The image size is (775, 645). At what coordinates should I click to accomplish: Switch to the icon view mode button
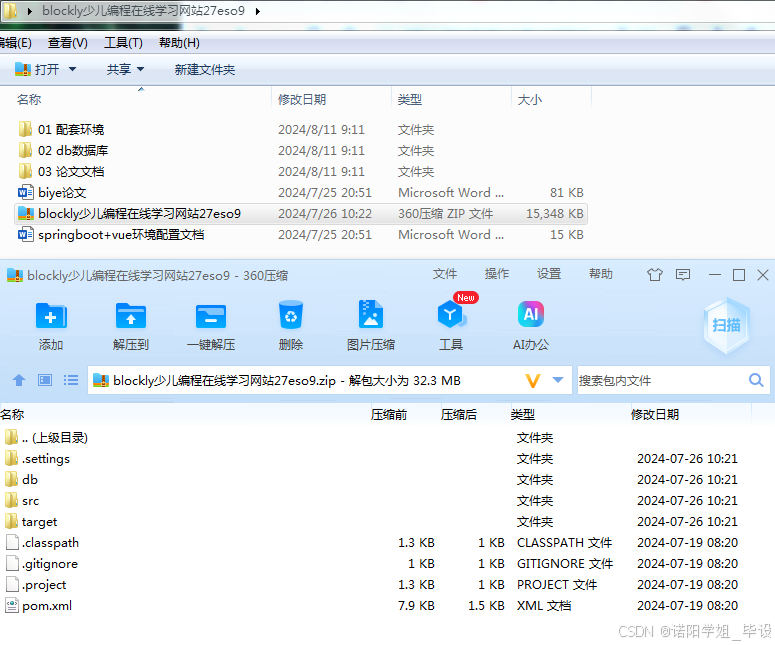45,380
